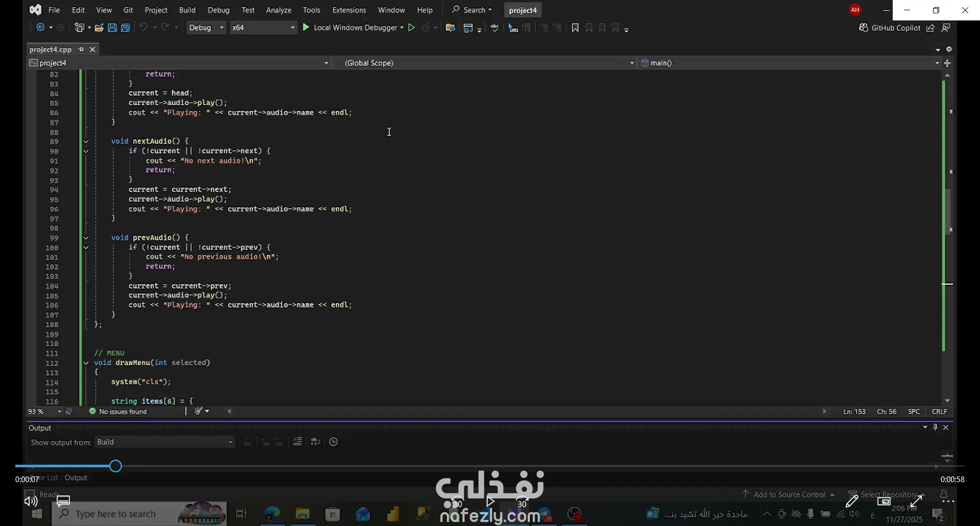Click the Search box in title bar
980x526 pixels.
(472, 10)
